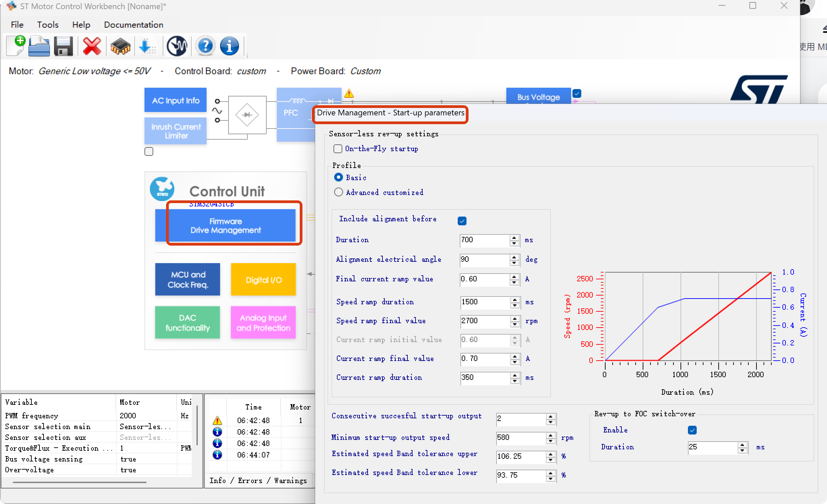Click the blue question mark help icon
The width and height of the screenshot is (827, 504).
coord(205,46)
